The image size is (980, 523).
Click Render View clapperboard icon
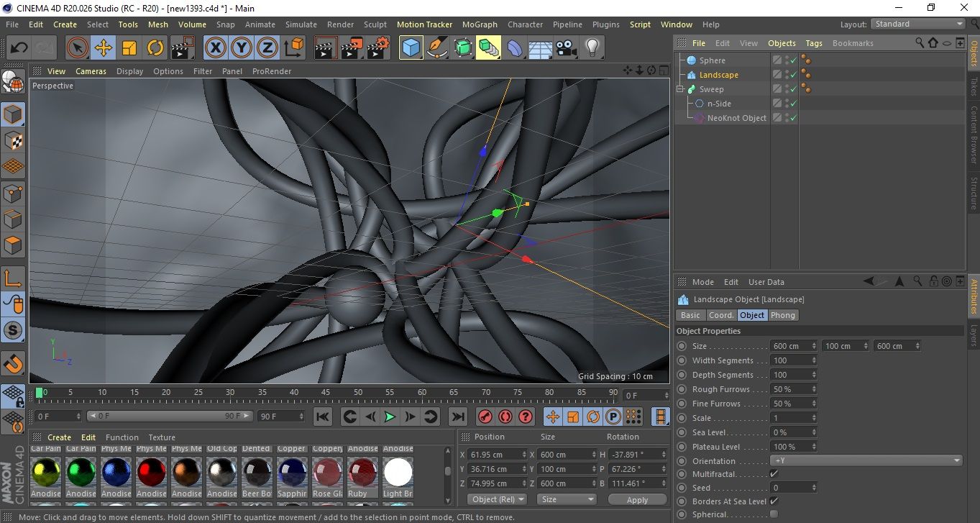coord(326,48)
